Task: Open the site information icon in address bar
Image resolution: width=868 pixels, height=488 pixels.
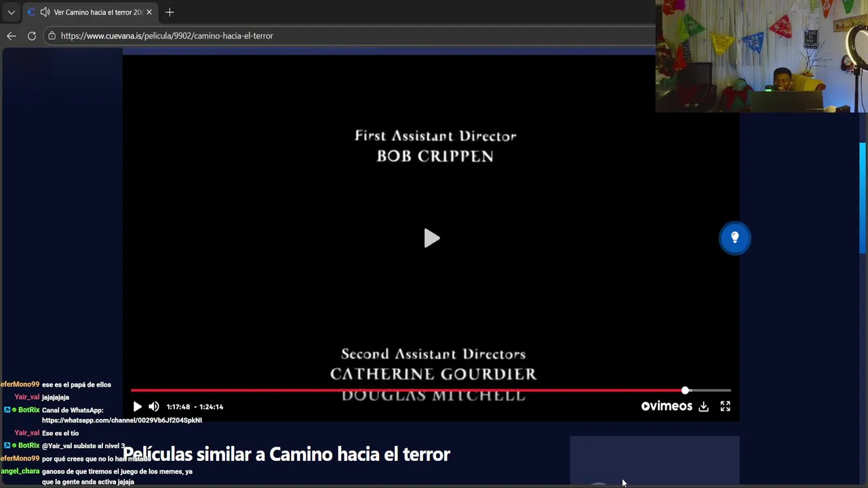Action: 52,36
